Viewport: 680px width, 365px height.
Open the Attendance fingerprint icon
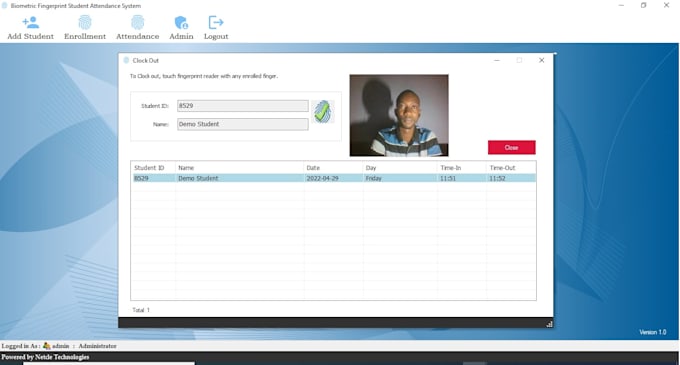pos(137,22)
